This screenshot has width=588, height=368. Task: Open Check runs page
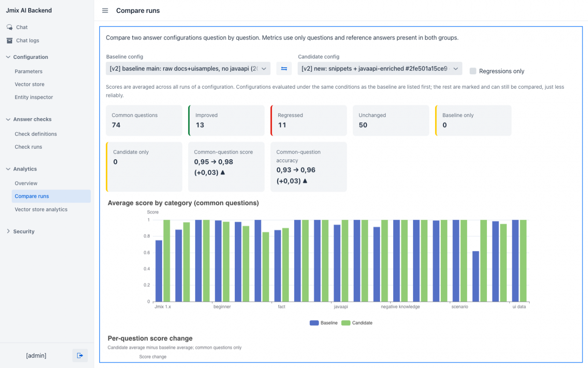click(28, 147)
